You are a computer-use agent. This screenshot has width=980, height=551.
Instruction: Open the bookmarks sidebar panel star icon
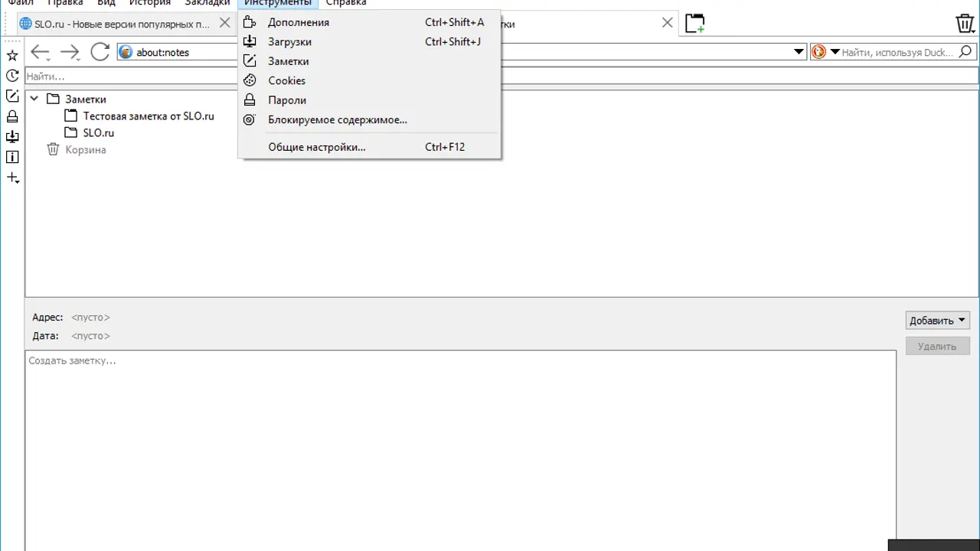coord(12,55)
